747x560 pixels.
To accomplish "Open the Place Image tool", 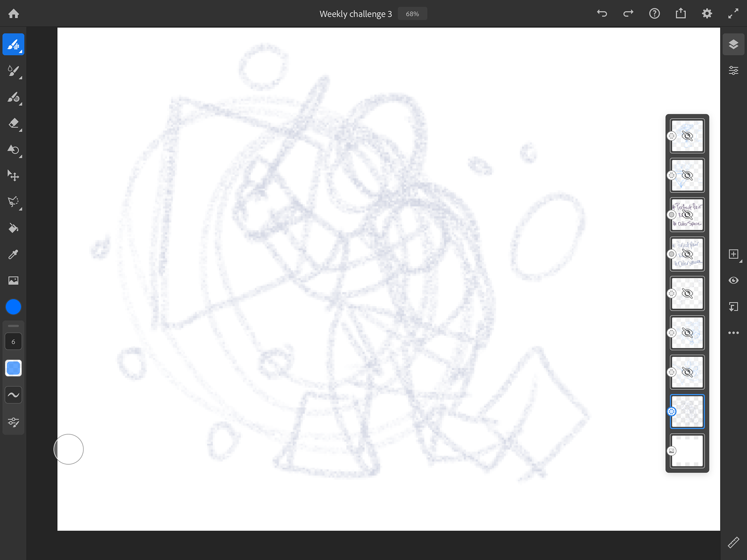I will [14, 281].
